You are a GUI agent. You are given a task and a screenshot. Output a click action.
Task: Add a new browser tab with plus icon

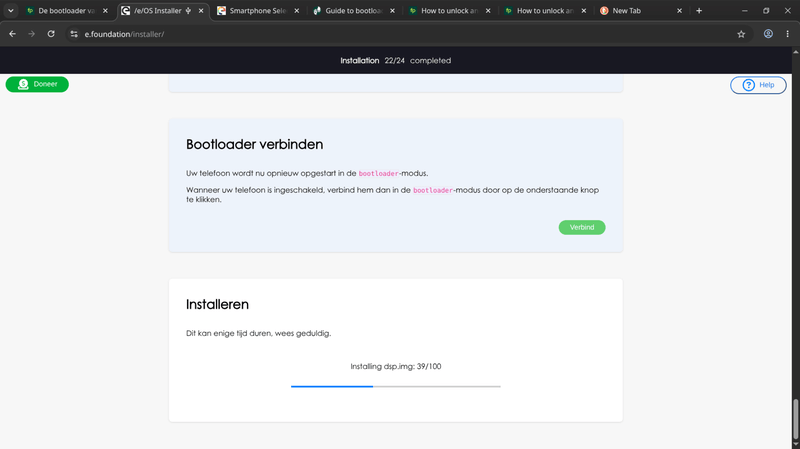coord(699,11)
